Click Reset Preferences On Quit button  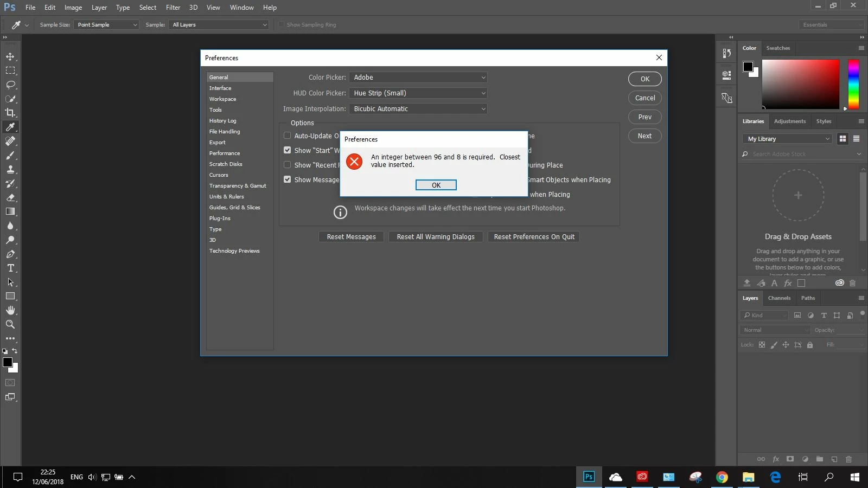click(x=534, y=237)
